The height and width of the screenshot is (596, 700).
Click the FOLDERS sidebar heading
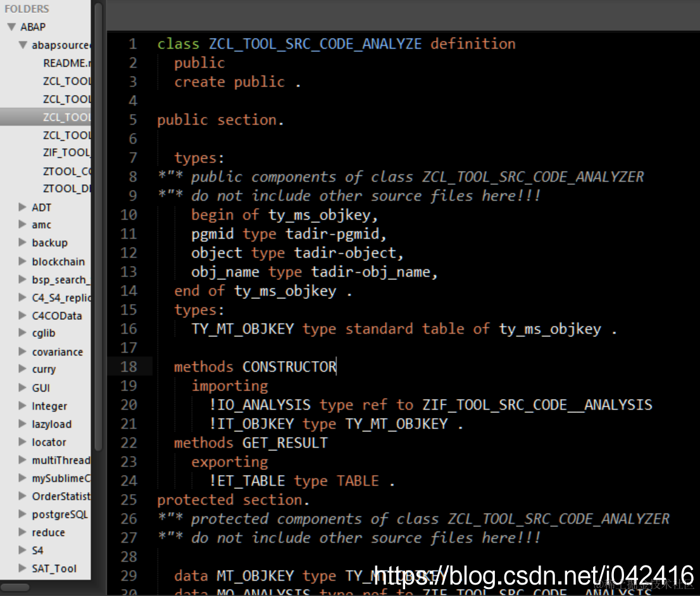pos(27,9)
